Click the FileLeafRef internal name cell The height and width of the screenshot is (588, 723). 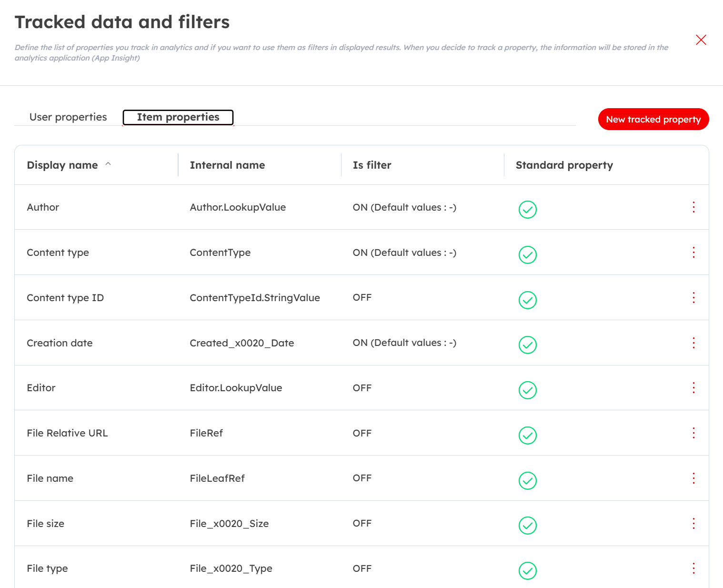click(x=217, y=478)
